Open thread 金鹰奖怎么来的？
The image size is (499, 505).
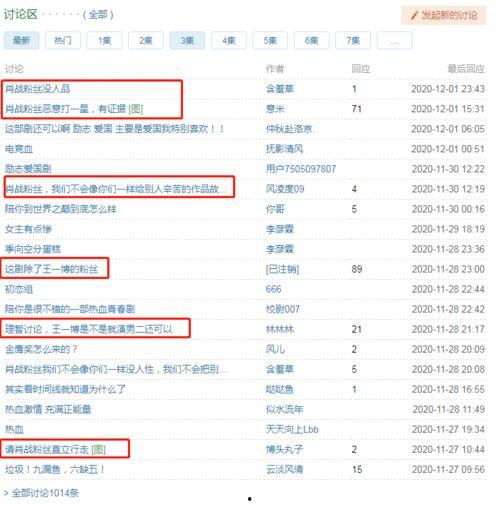click(41, 349)
